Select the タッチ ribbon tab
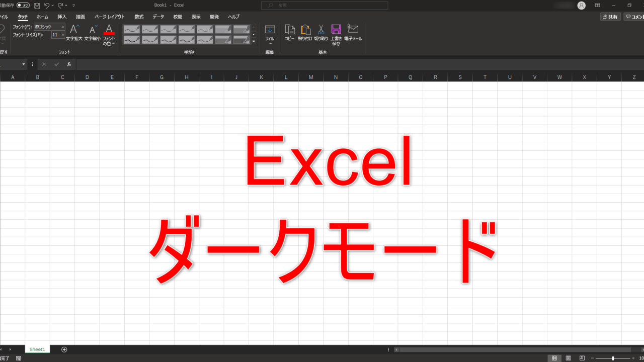 [23, 17]
